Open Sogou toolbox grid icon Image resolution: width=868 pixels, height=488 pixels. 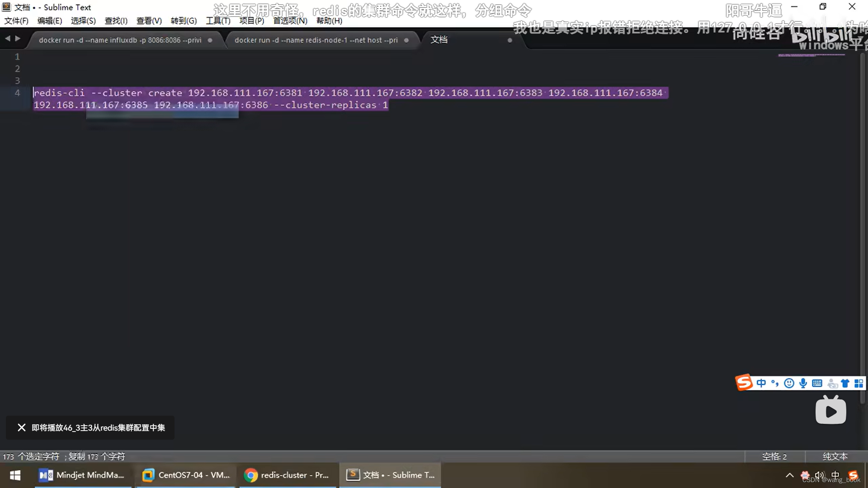859,384
